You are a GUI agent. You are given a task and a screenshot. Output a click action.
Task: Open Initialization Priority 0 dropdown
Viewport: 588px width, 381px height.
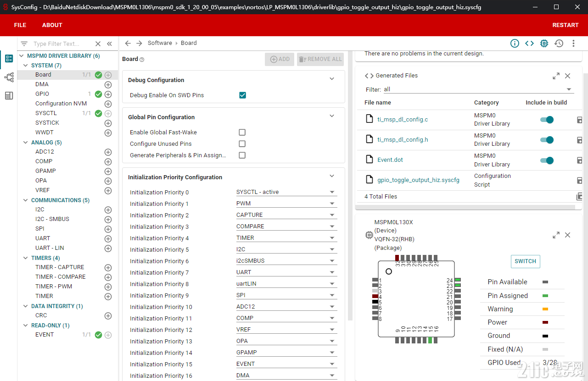tap(286, 192)
